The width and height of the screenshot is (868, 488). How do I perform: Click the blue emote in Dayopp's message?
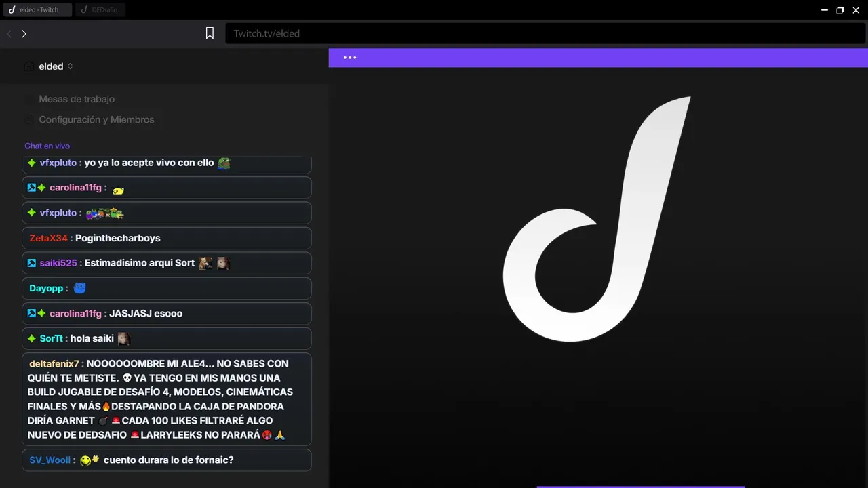(x=80, y=288)
